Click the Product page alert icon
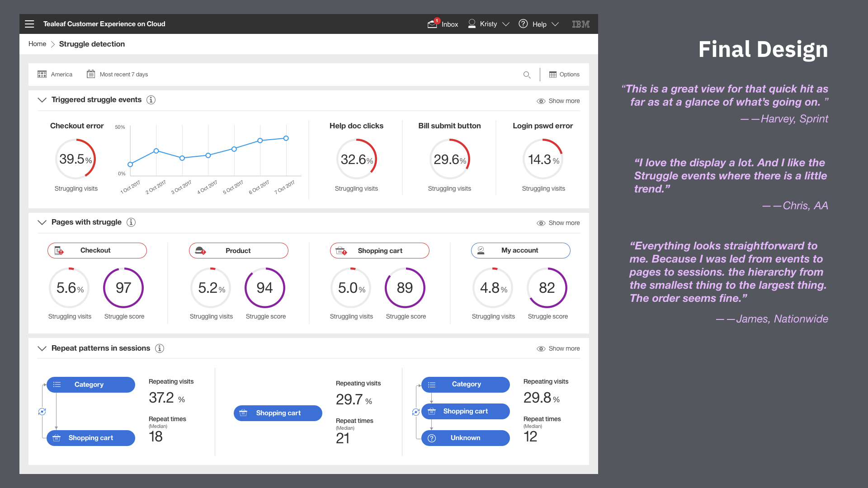The width and height of the screenshot is (868, 488). pyautogui.click(x=200, y=251)
